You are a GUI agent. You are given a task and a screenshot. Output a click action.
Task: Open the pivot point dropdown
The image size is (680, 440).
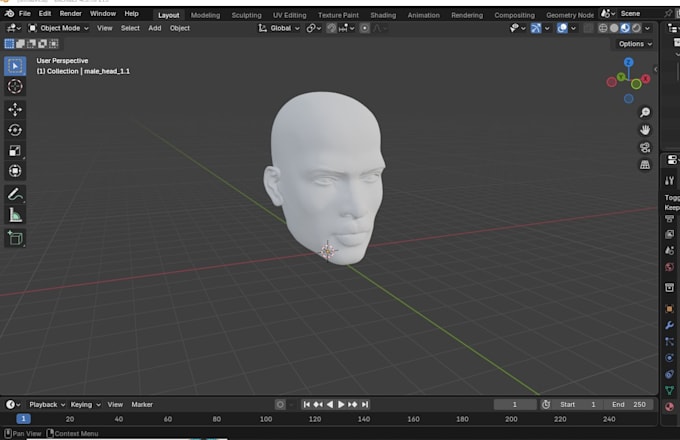tap(313, 28)
